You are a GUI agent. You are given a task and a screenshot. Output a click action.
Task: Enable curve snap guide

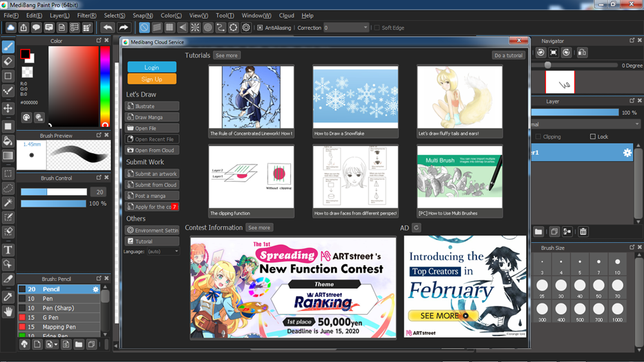[220, 28]
